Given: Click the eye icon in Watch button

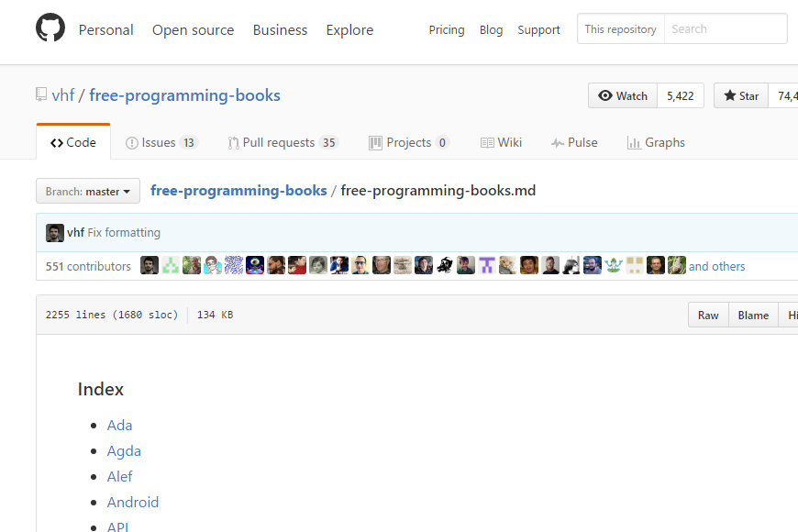Looking at the screenshot, I should click(605, 95).
